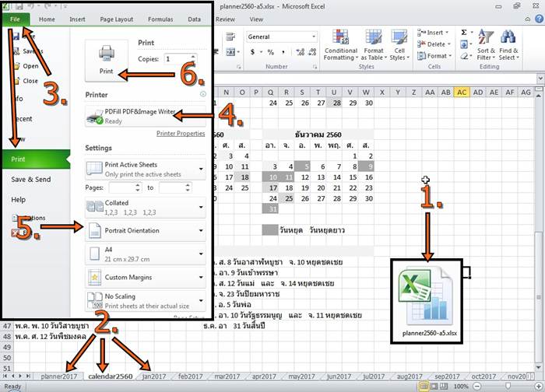Click the Excel Help question mark icon

(540, 19)
